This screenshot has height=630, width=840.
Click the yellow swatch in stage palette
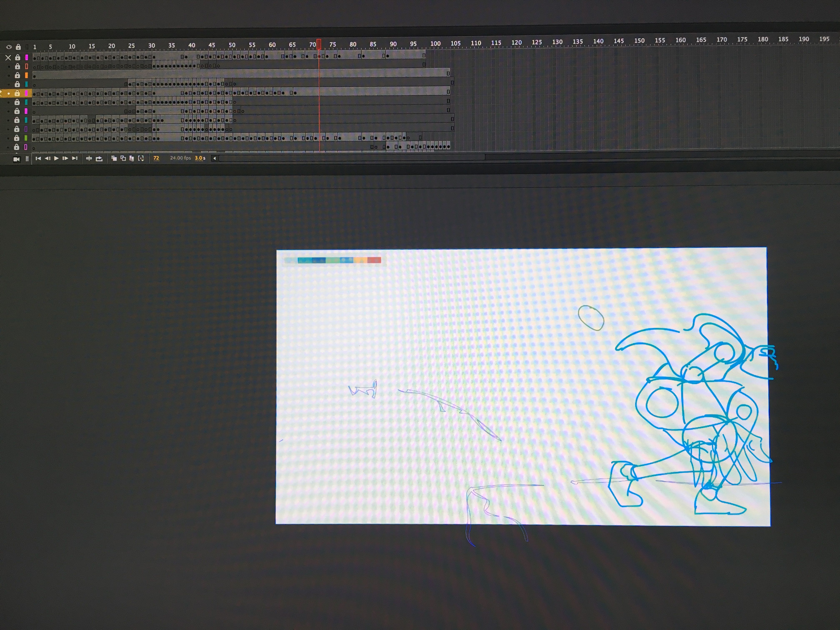360,260
